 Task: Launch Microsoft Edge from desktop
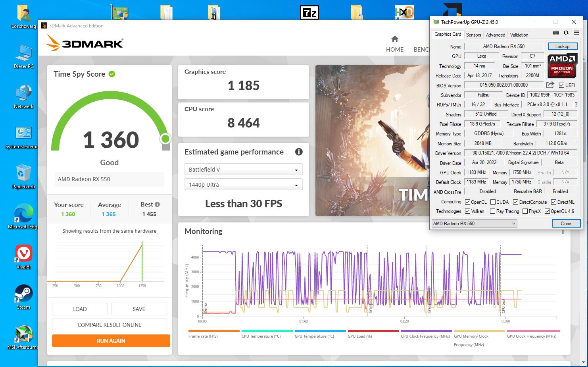23,217
